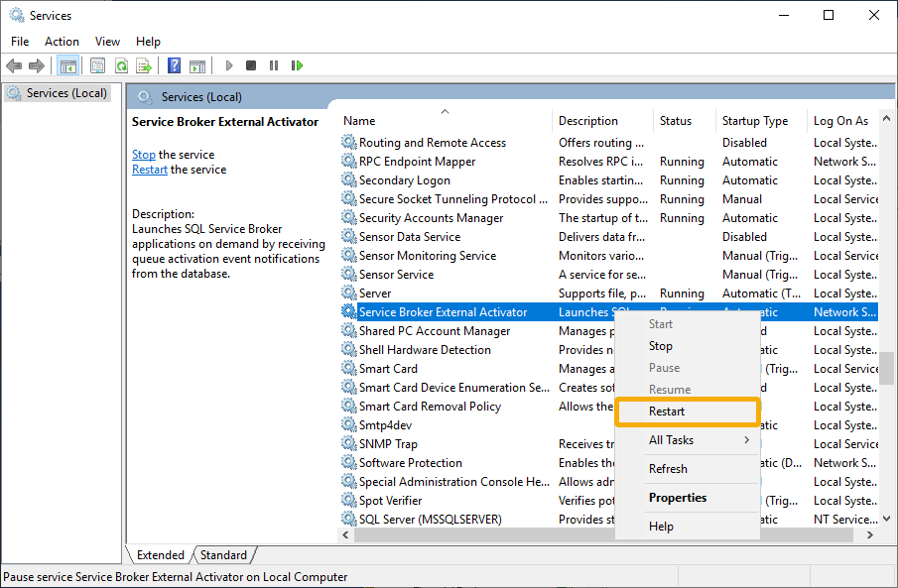
Task: Click the gear icon beside Software Protection
Action: [348, 462]
